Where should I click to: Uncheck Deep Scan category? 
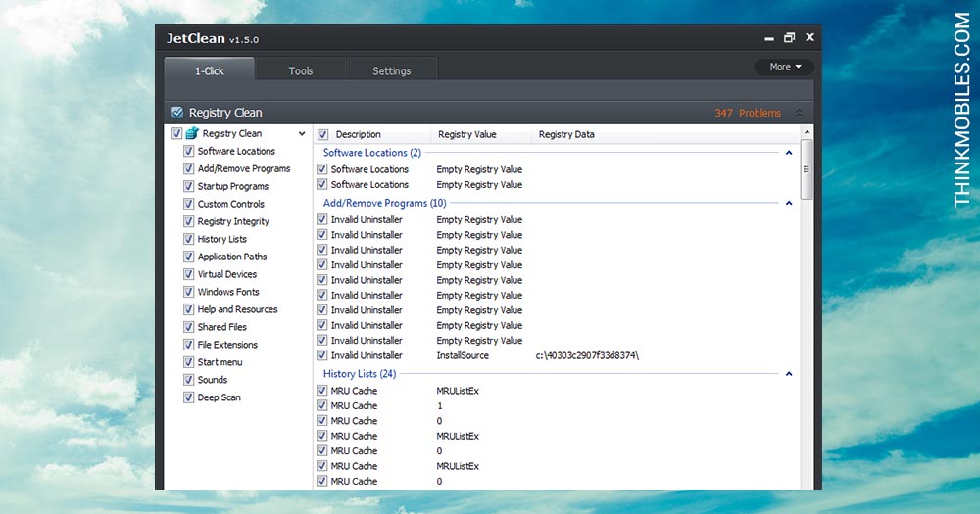[x=188, y=397]
